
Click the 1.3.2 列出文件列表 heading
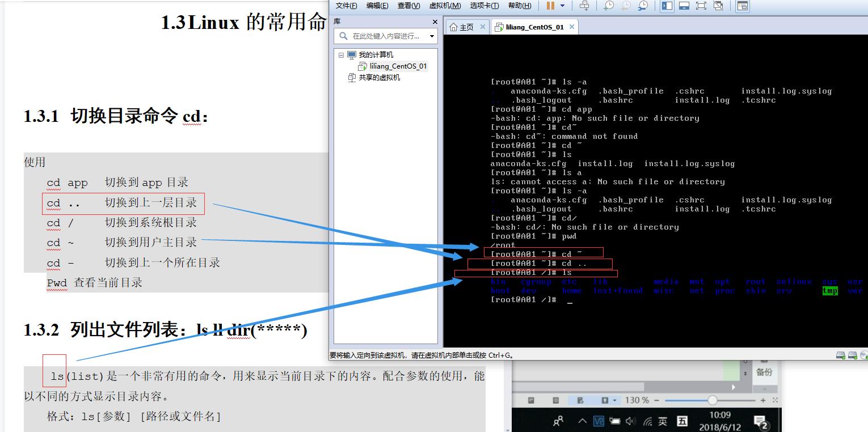165,329
